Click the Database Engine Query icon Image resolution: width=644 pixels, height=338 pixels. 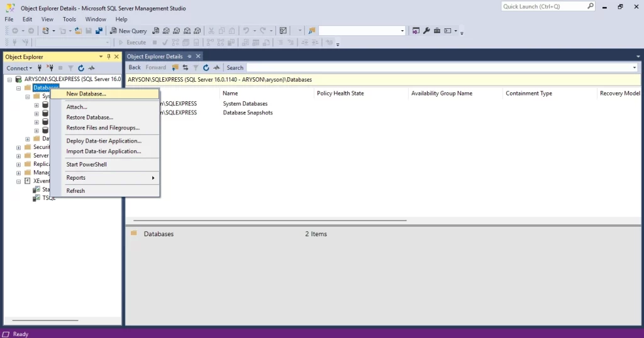156,31
